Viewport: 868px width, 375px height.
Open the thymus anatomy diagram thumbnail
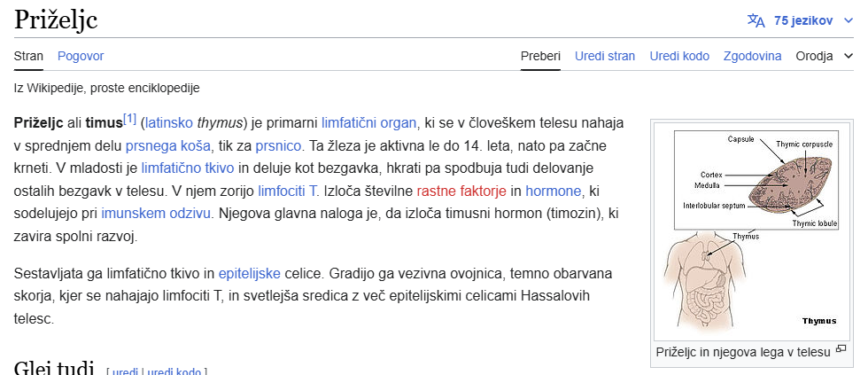click(749, 230)
